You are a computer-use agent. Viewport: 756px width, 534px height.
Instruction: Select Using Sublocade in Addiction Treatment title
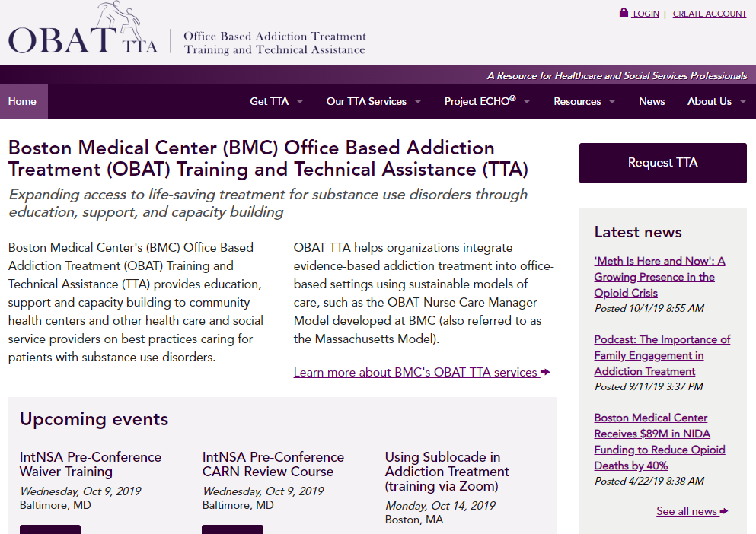point(447,472)
